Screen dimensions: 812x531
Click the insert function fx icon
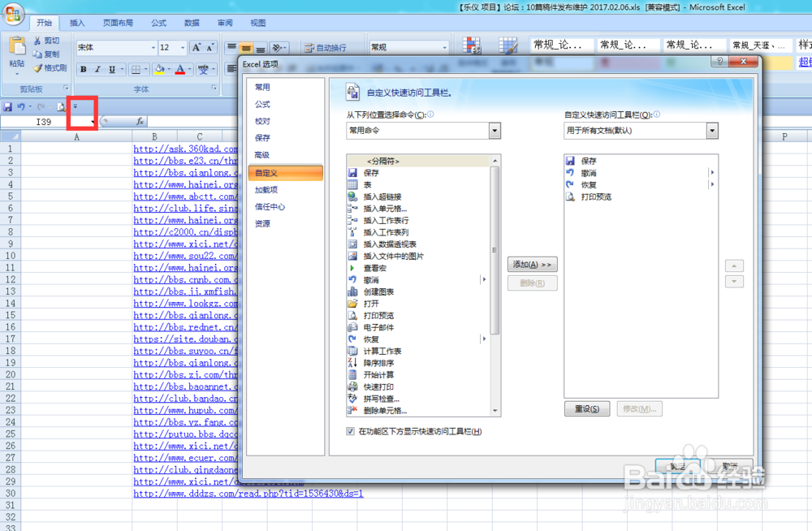(140, 121)
